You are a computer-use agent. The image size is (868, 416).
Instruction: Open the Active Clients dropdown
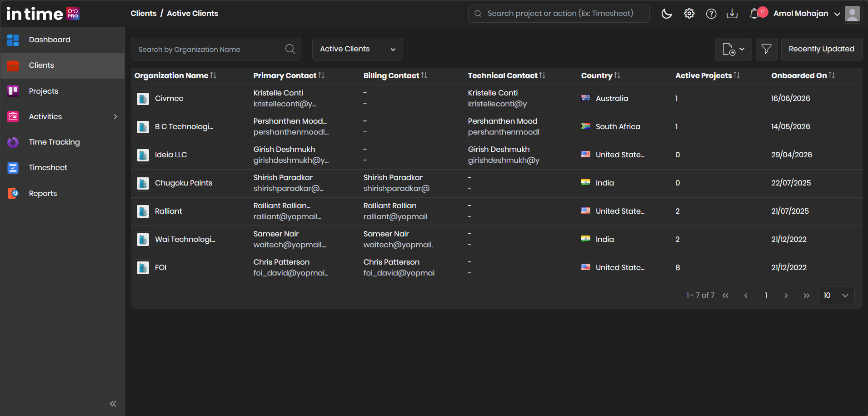coord(358,49)
